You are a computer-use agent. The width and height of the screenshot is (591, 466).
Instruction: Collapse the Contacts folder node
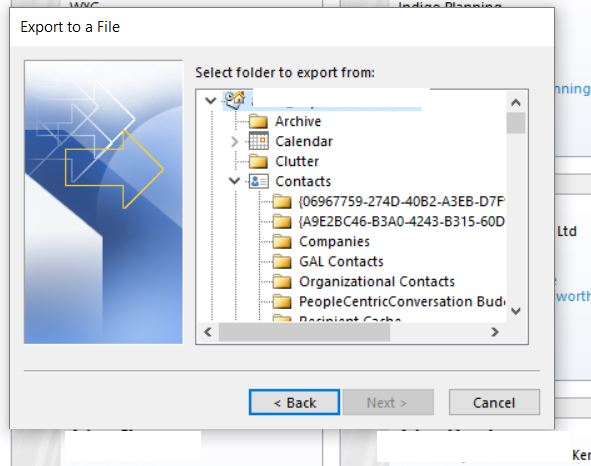pos(234,181)
